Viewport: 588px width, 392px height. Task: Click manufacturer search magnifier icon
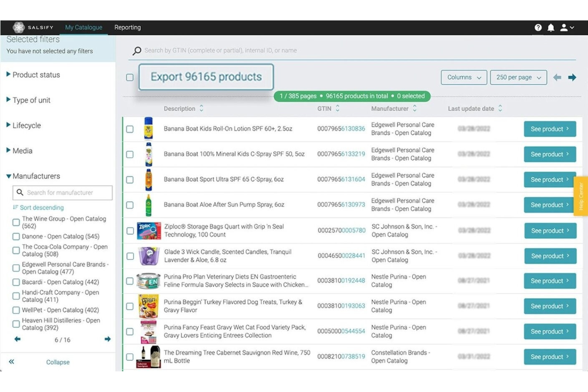pos(20,193)
